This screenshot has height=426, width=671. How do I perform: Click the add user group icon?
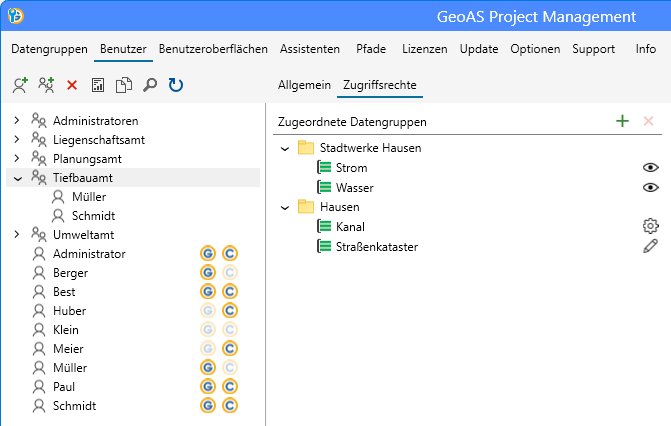click(46, 86)
